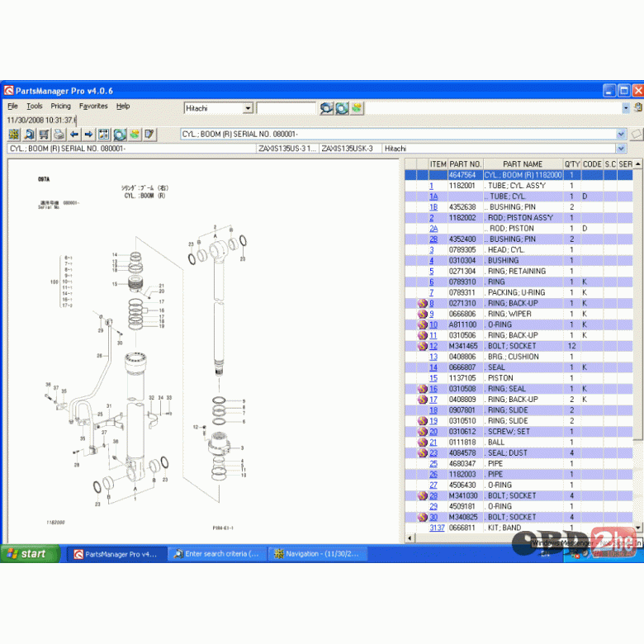Click the printer toolbar icon

59,135
